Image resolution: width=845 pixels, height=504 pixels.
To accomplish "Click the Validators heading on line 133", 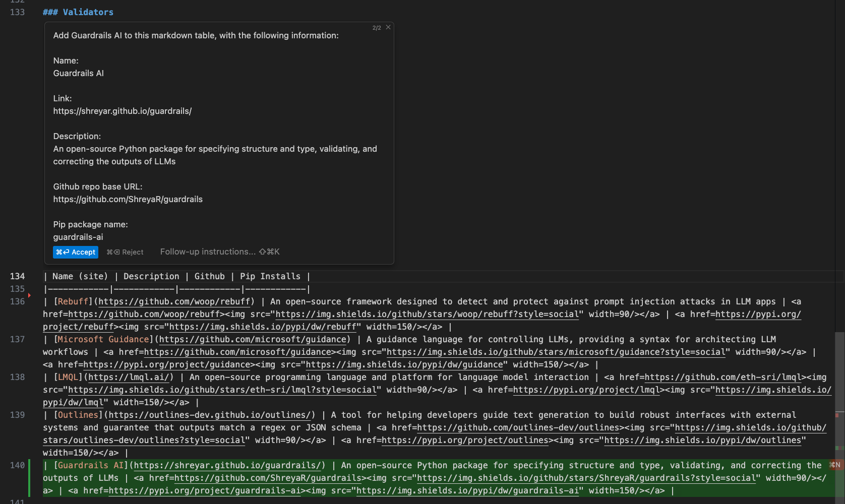I will [88, 12].
